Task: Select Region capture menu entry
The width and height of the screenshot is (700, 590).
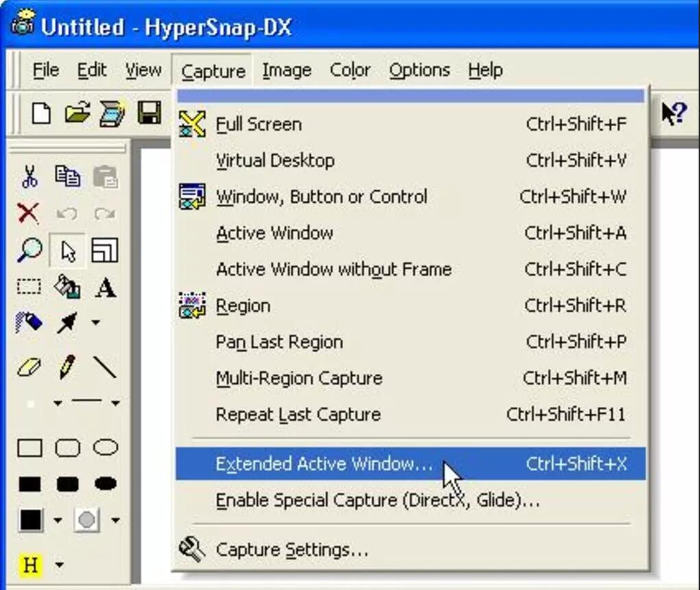Action: point(243,306)
